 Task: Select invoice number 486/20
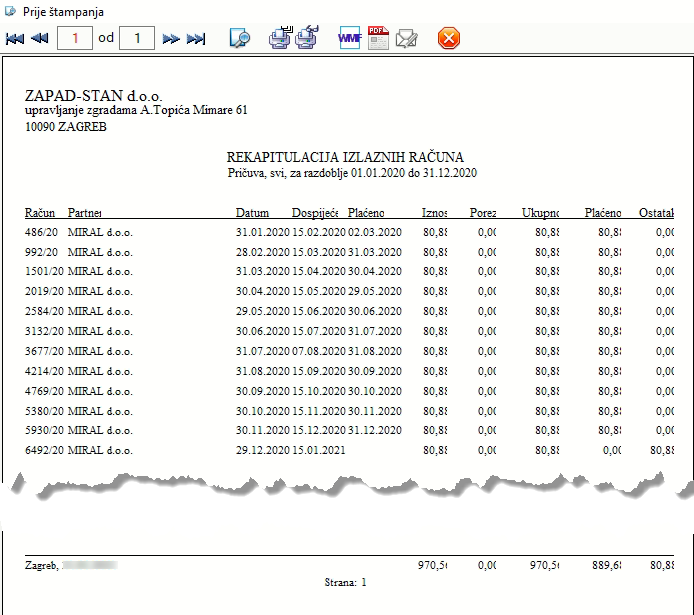coord(41,232)
